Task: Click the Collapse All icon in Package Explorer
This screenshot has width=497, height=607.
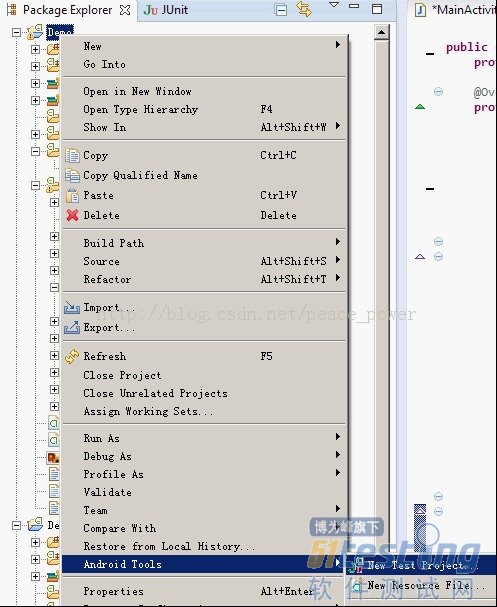Action: (x=281, y=9)
